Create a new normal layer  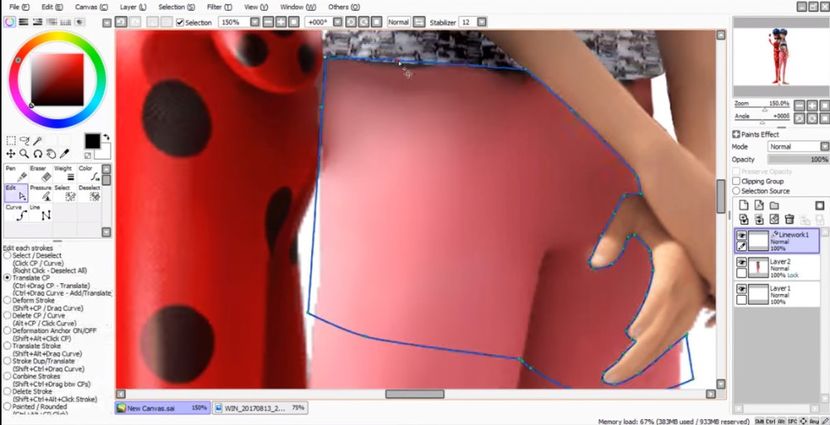click(x=744, y=205)
